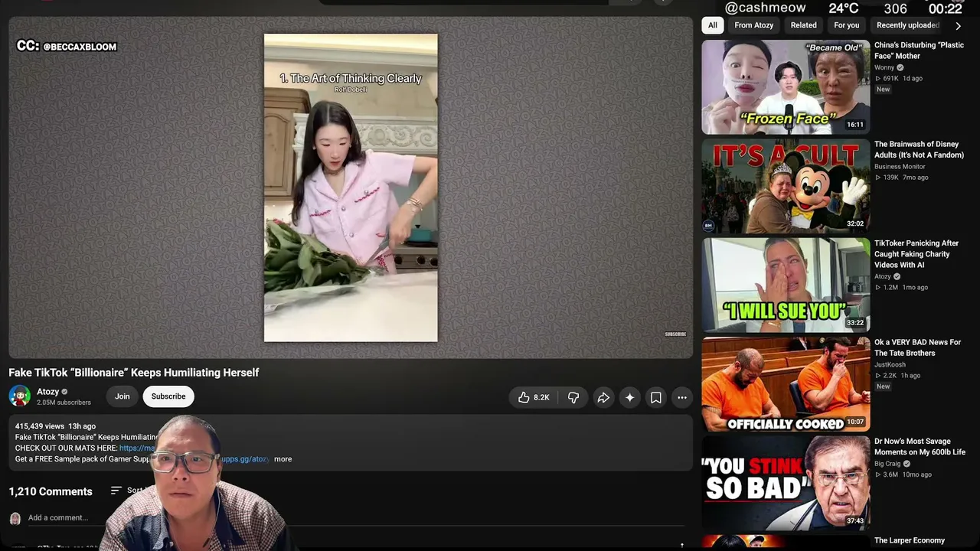Click the "New" badge under Wonny
This screenshot has height=551, width=980.
tap(884, 90)
